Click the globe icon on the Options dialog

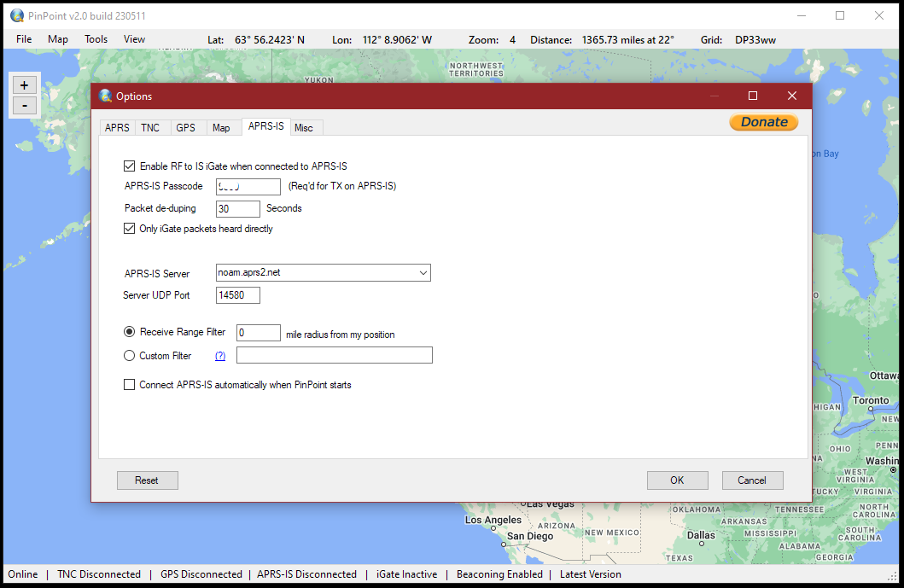(x=106, y=96)
